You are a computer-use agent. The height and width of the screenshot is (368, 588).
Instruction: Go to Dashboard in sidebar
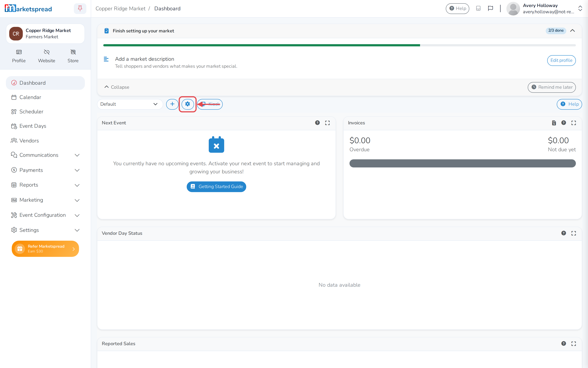(x=45, y=83)
